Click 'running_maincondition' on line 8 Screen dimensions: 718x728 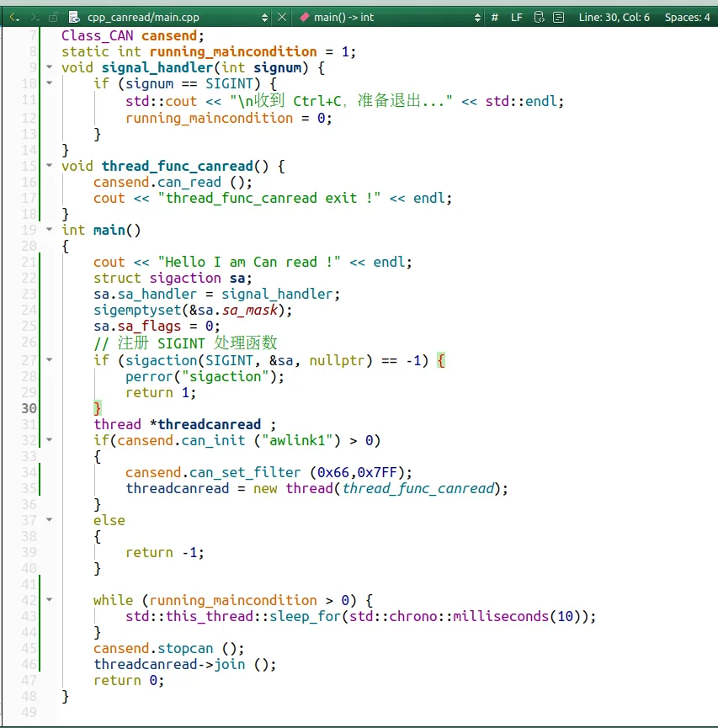[x=233, y=51]
